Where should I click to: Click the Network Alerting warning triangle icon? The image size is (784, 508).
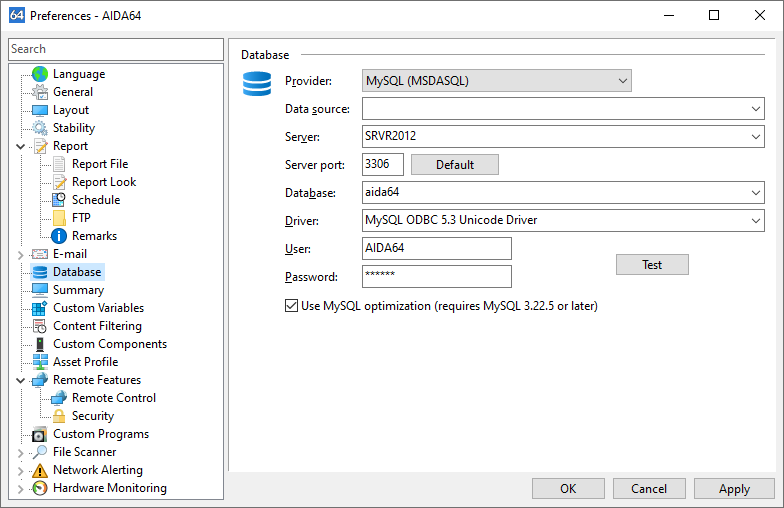click(x=40, y=470)
